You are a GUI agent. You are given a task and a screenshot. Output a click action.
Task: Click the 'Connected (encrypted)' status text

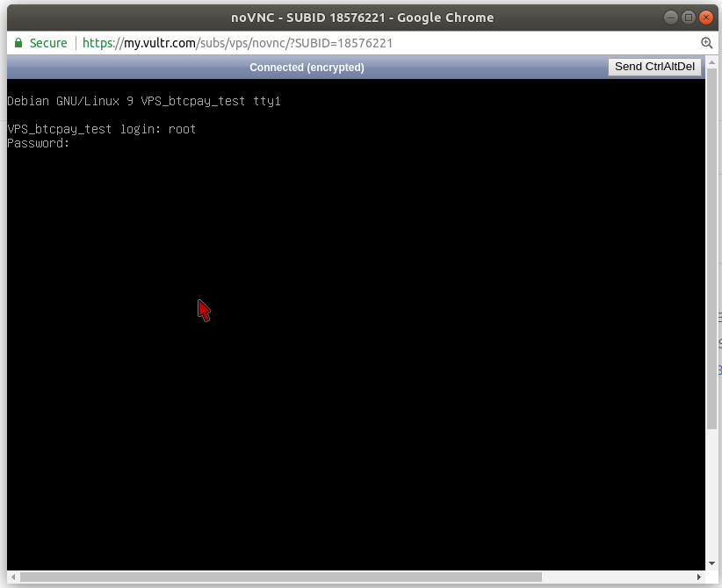(x=307, y=68)
